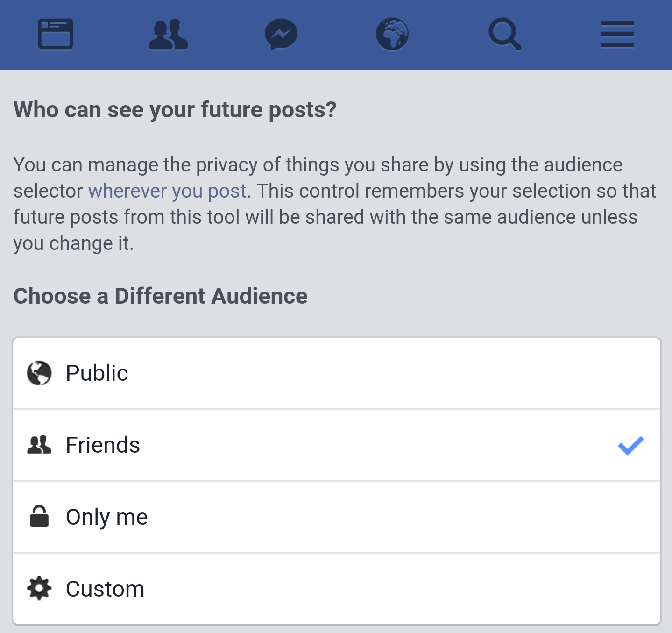672x633 pixels.
Task: Open the hamburger navigation menu
Action: coord(617,34)
